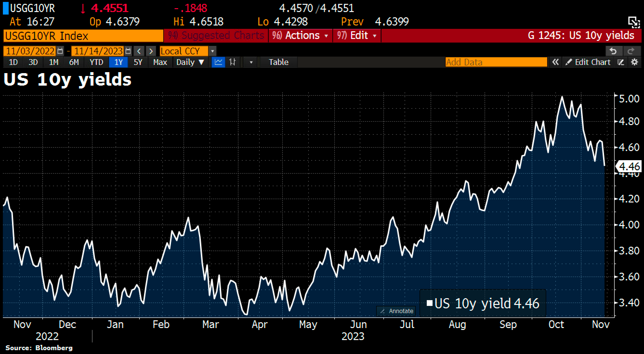Viewport: 644px width, 354px height.
Task: Select the 1Y time range
Action: (118, 62)
